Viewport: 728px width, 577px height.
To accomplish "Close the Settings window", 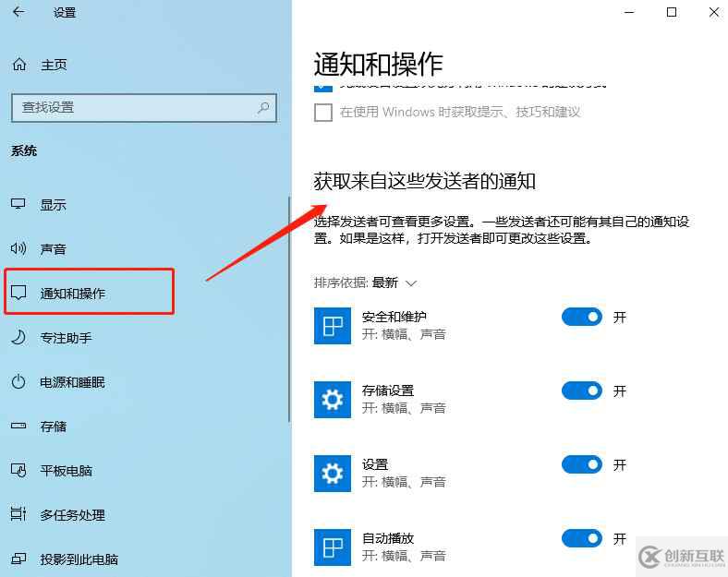I will click(714, 12).
